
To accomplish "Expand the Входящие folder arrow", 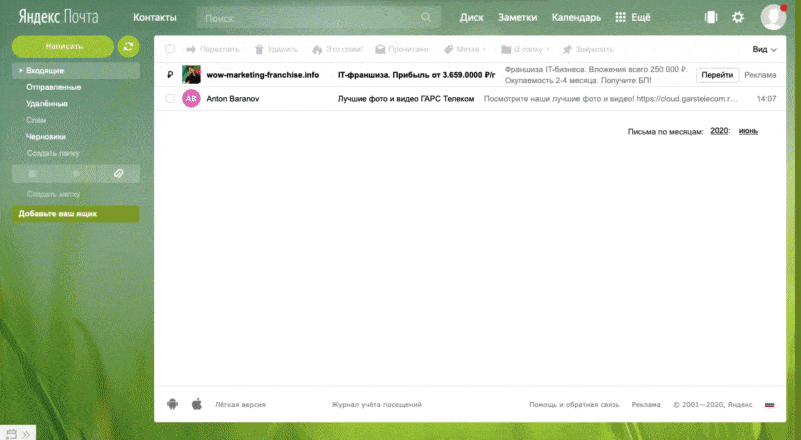I will [21, 71].
